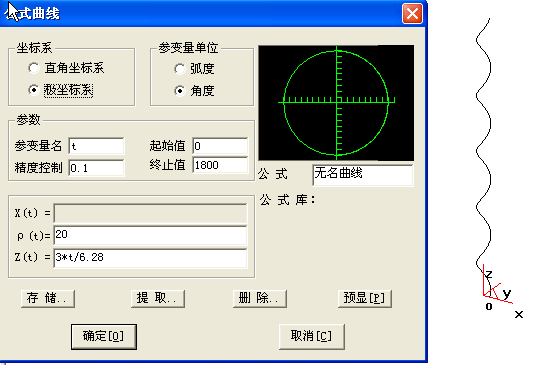The height and width of the screenshot is (365, 558).
Task: Click the 存储 button
Action: (x=48, y=298)
